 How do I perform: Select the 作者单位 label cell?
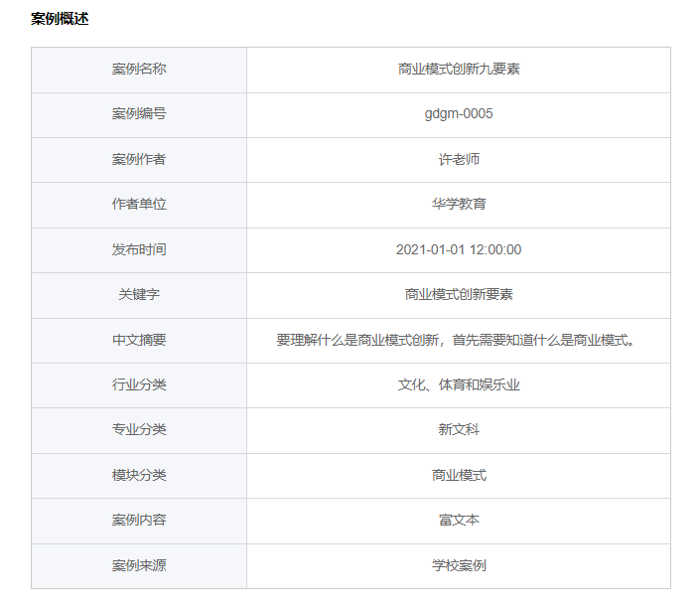(x=139, y=205)
